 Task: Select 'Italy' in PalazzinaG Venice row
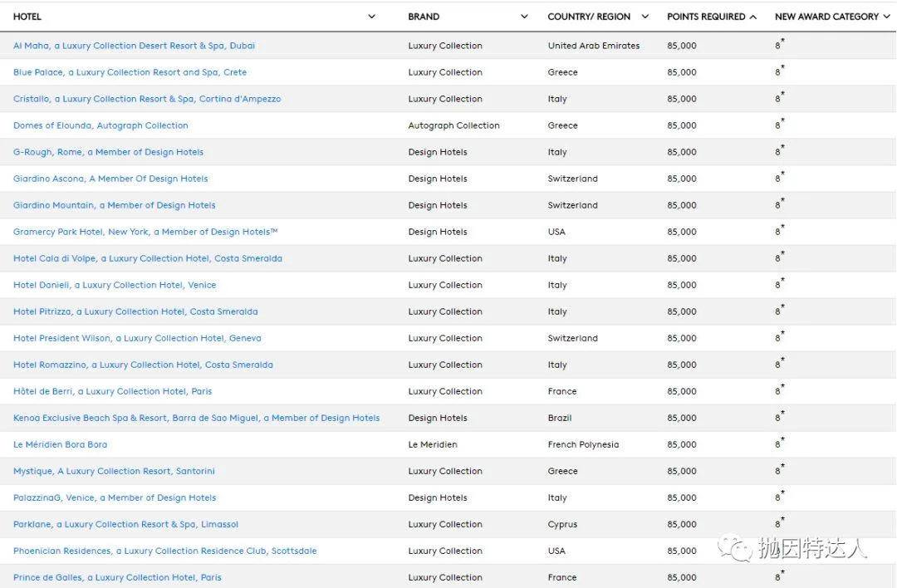point(557,497)
